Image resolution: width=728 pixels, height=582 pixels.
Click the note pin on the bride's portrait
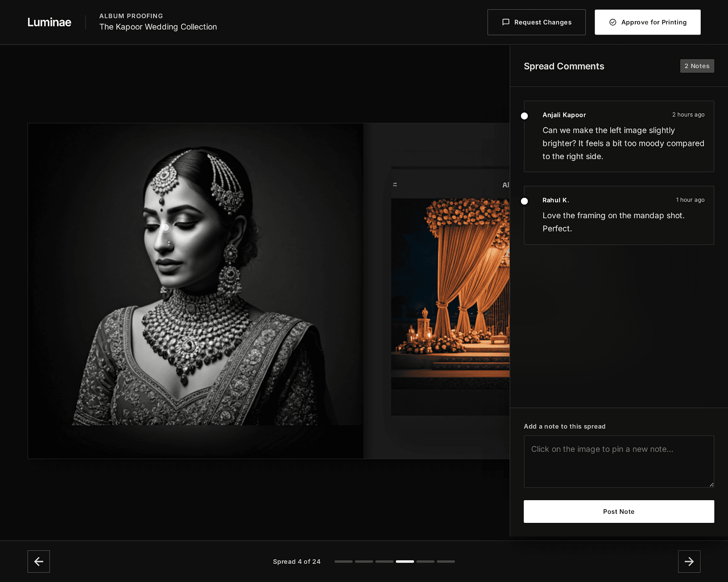point(165,227)
